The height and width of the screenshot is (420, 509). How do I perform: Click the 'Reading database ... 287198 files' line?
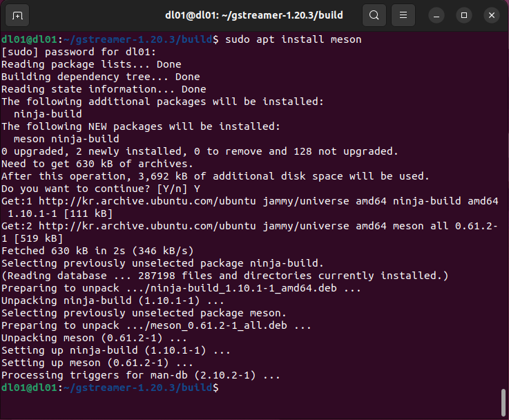click(225, 276)
